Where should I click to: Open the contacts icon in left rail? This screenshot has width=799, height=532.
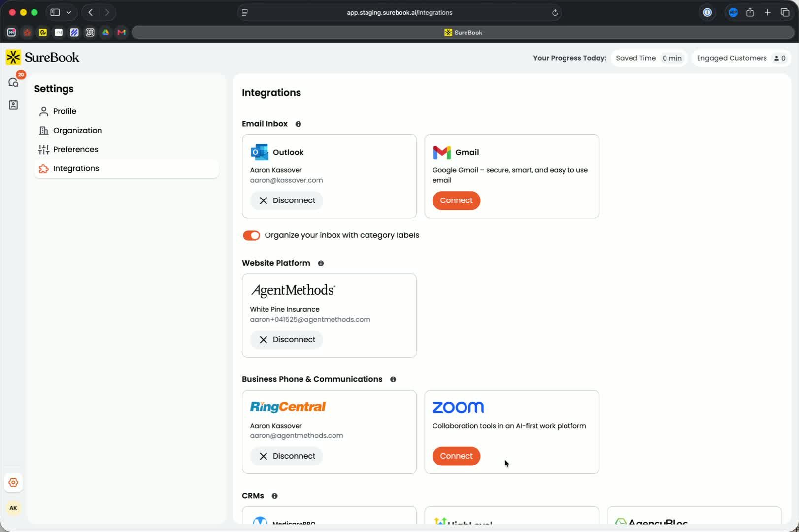tap(13, 105)
